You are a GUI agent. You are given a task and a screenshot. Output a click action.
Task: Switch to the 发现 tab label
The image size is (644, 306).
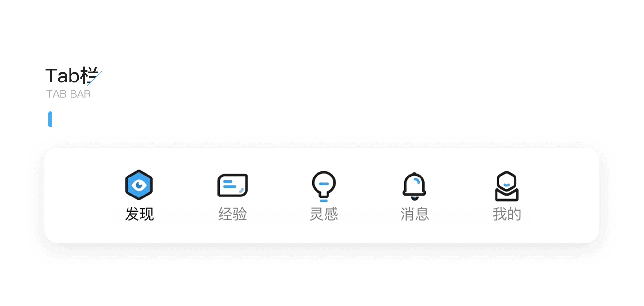(x=139, y=214)
